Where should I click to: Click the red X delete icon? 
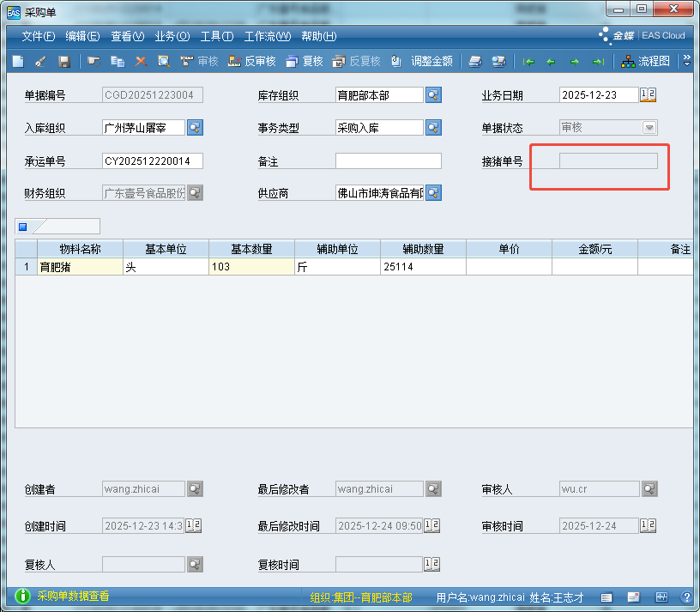coord(142,62)
